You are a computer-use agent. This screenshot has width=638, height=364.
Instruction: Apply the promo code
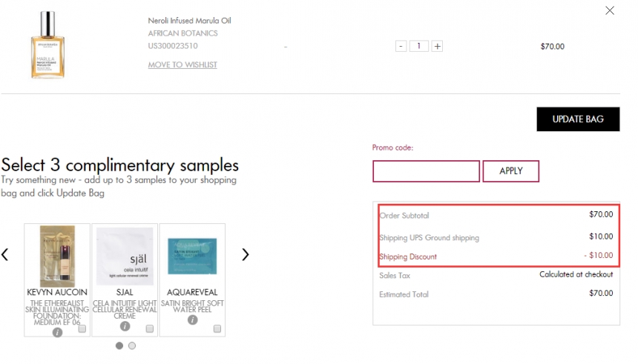pyautogui.click(x=510, y=171)
